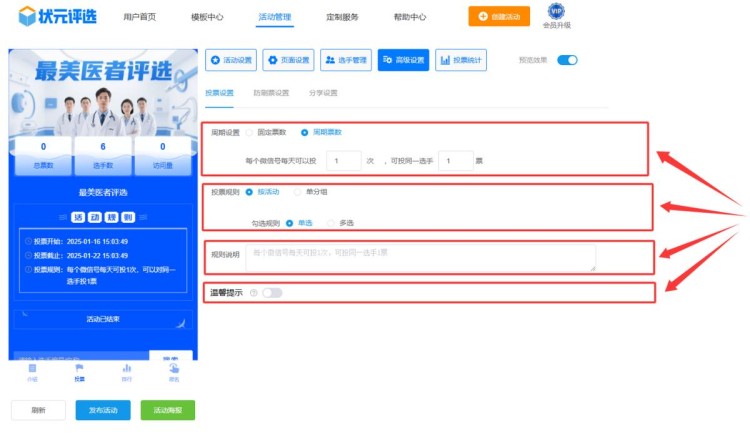Screen dimensions: 750x434
Task: Click the green 活动海报 button
Action: pyautogui.click(x=167, y=410)
